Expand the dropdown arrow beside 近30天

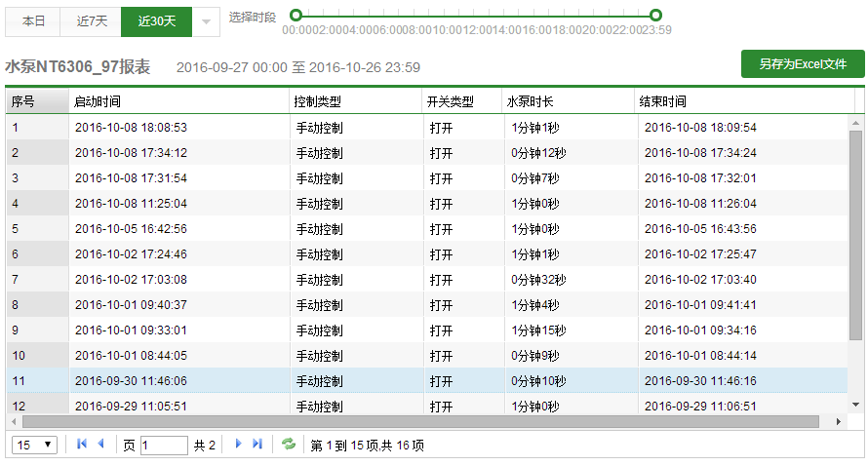point(205,20)
